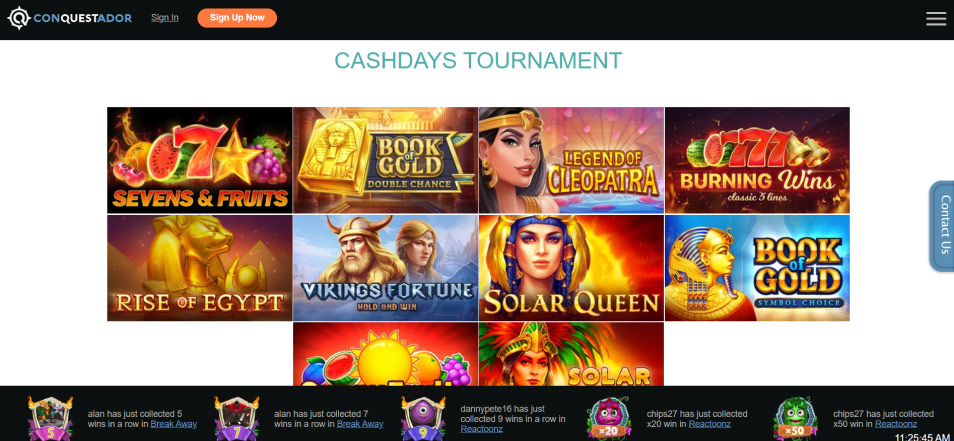The width and height of the screenshot is (954, 441).
Task: Click the 9 wins purple monster badge
Action: pyautogui.click(x=423, y=418)
